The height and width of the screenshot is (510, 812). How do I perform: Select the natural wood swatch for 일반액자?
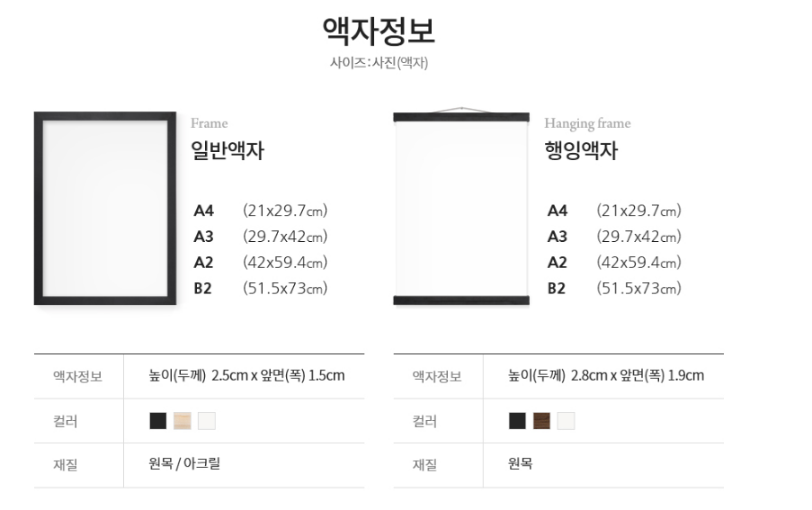coord(183,421)
